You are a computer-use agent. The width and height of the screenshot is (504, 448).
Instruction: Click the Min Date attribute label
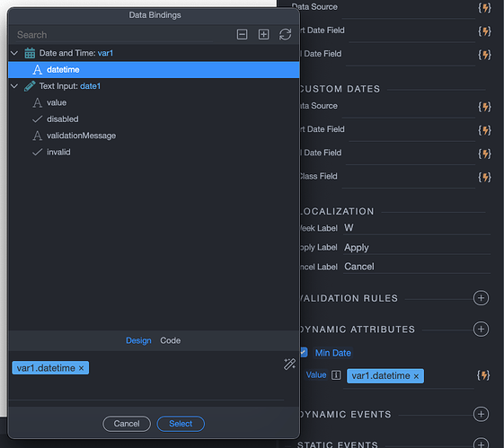333,353
